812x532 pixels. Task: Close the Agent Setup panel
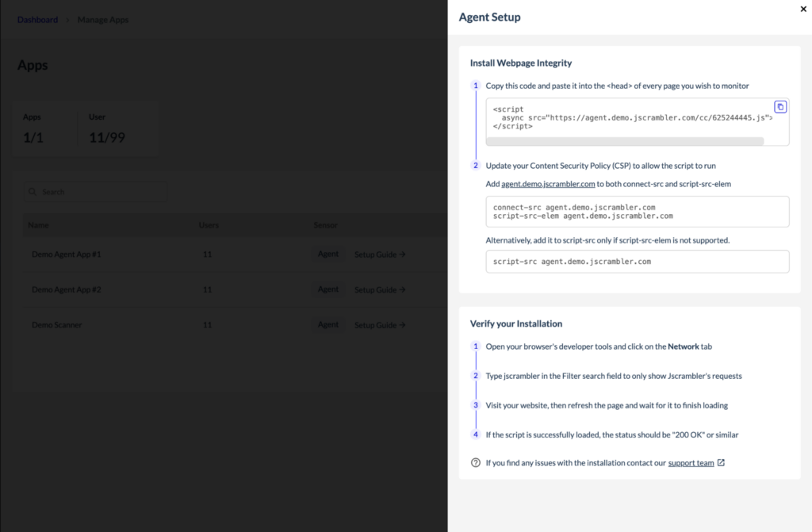(x=803, y=9)
